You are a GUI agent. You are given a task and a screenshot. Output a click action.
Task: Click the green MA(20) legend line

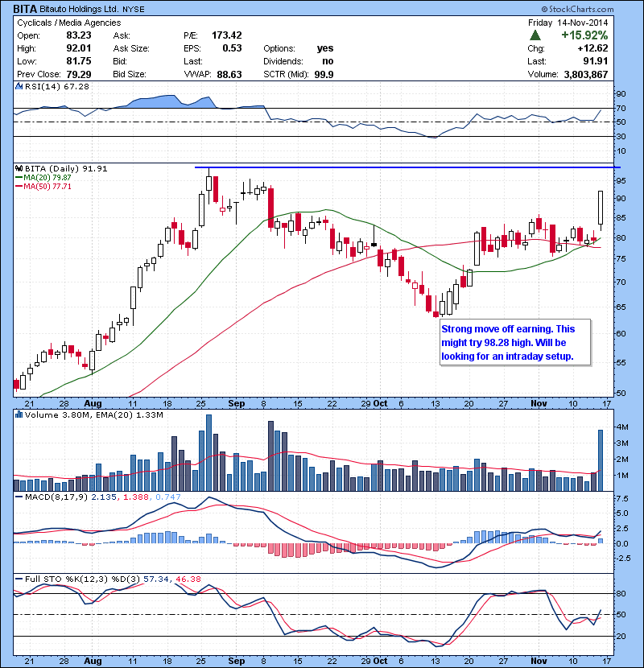(x=19, y=178)
